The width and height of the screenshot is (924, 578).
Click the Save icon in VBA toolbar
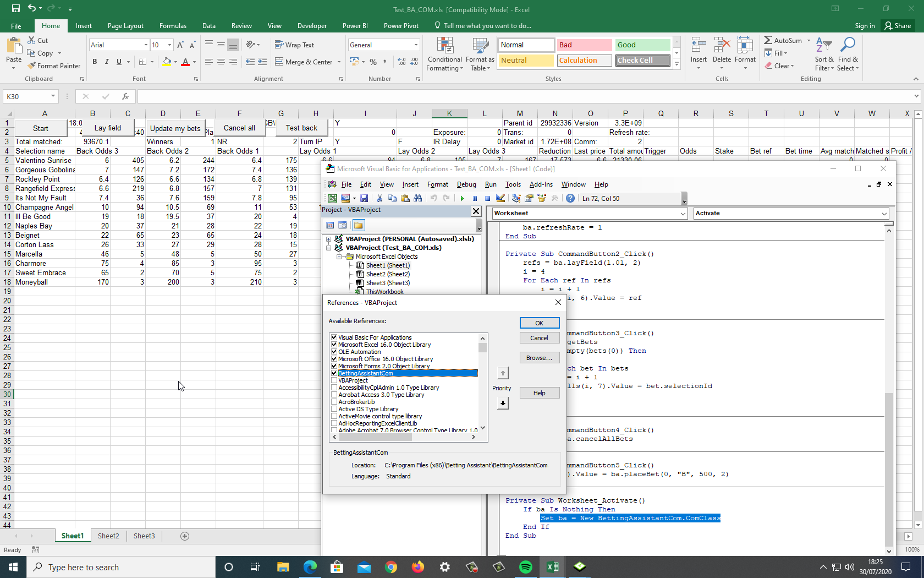(364, 198)
